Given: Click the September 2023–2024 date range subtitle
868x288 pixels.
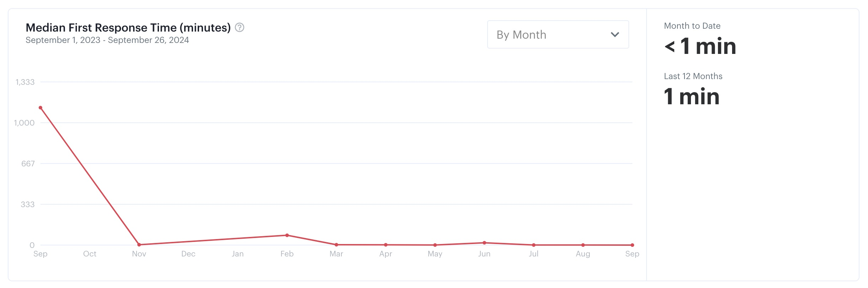Looking at the screenshot, I should (x=107, y=40).
